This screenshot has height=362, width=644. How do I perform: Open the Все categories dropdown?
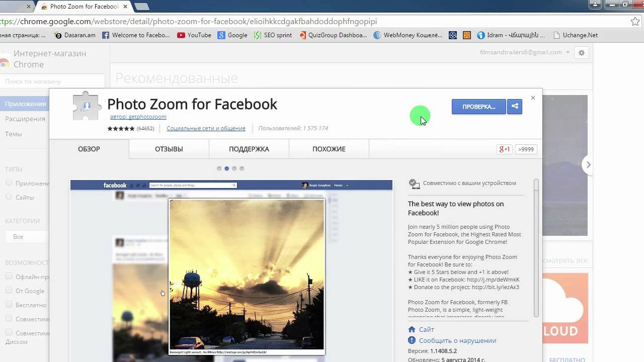click(27, 236)
